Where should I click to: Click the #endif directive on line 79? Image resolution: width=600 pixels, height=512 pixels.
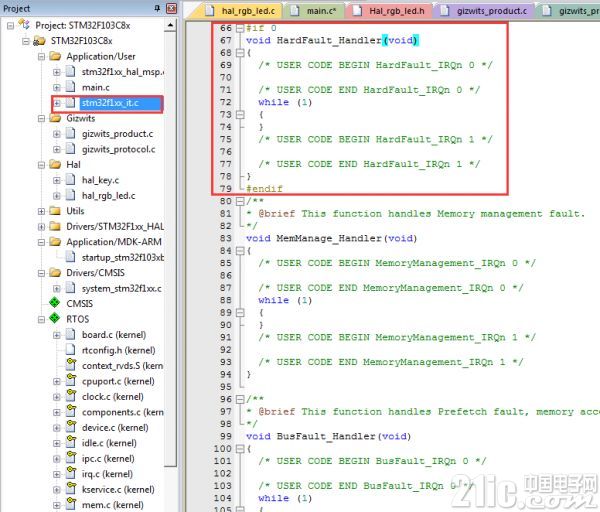pos(264,189)
